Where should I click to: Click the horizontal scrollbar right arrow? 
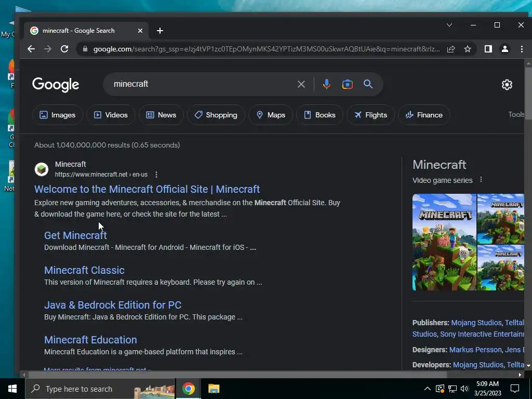520,375
